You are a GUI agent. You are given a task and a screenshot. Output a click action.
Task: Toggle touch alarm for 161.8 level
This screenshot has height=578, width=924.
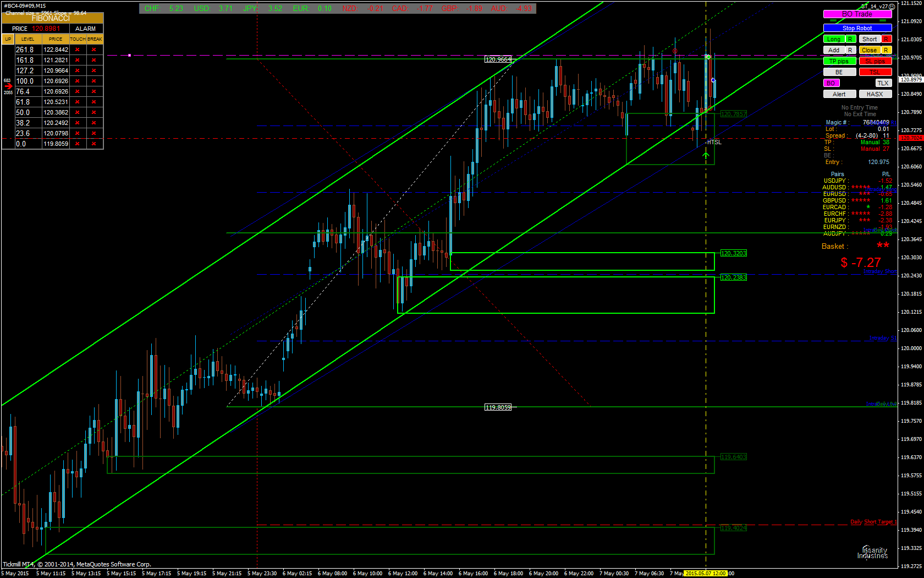[78, 60]
